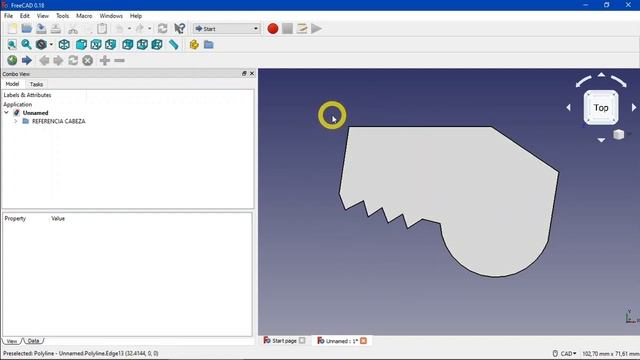Click the Top face of navigation cube
Image resolution: width=640 pixels, height=360 pixels.
click(x=601, y=108)
